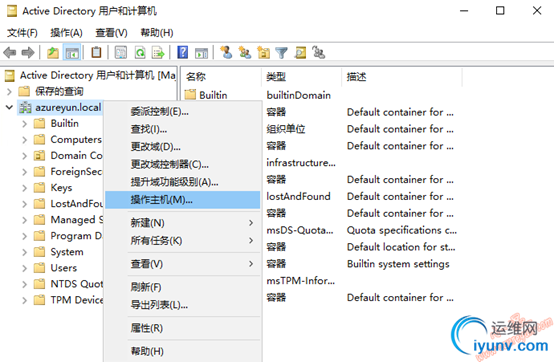Choose 属性(R) from context menu

183,328
